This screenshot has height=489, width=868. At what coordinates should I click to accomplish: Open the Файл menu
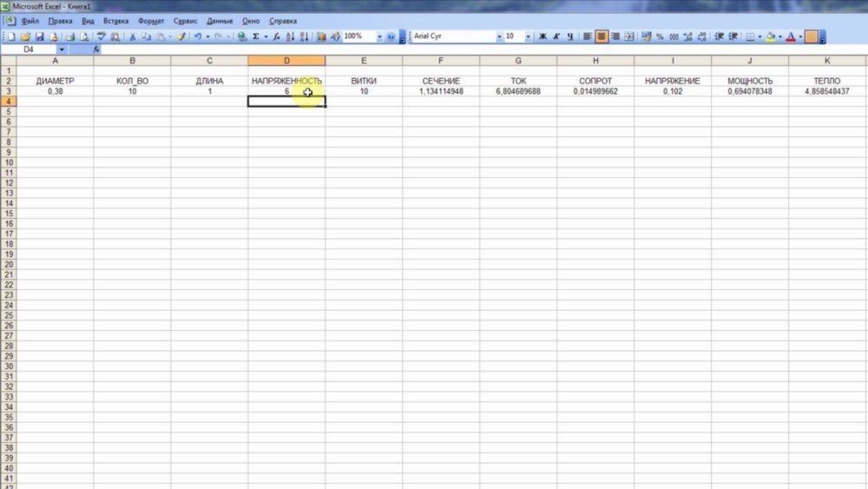click(30, 21)
